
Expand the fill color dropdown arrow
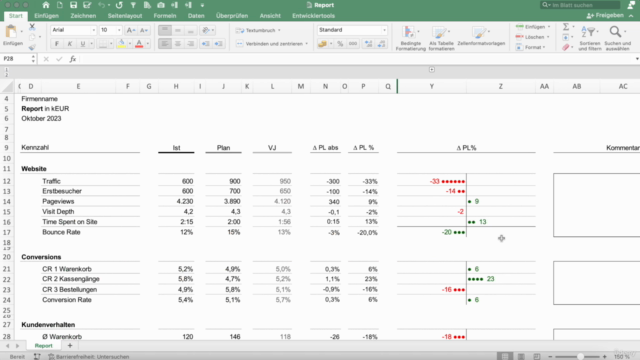coord(130,44)
